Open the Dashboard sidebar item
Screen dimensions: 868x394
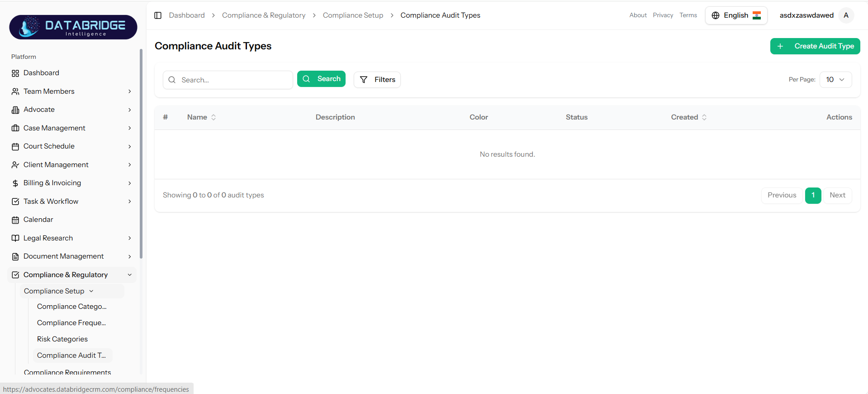click(x=71, y=73)
